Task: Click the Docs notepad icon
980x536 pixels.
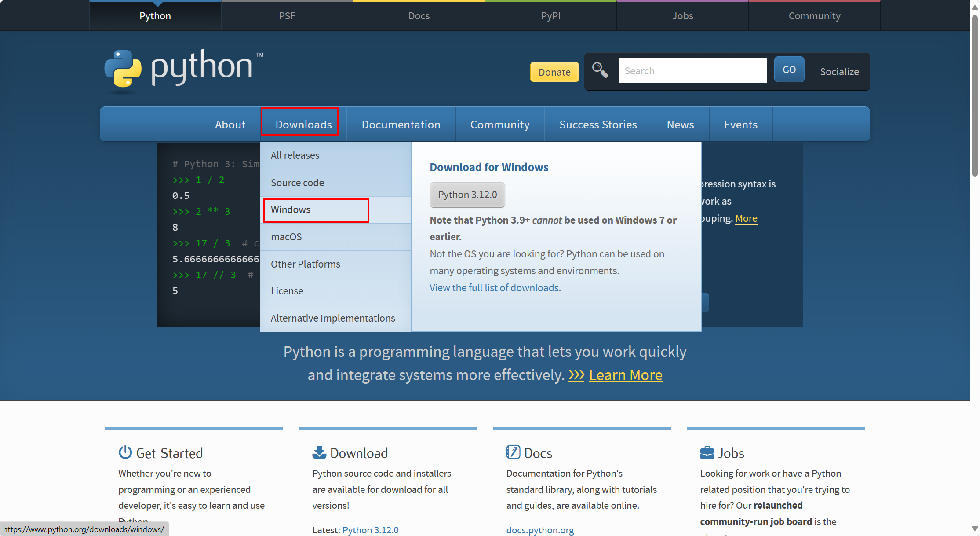Action: tap(513, 452)
